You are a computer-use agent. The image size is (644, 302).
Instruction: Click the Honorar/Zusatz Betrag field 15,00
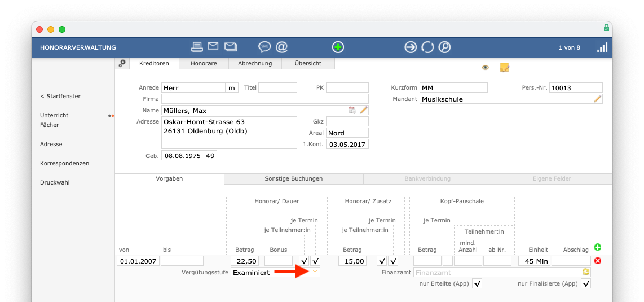coord(352,261)
